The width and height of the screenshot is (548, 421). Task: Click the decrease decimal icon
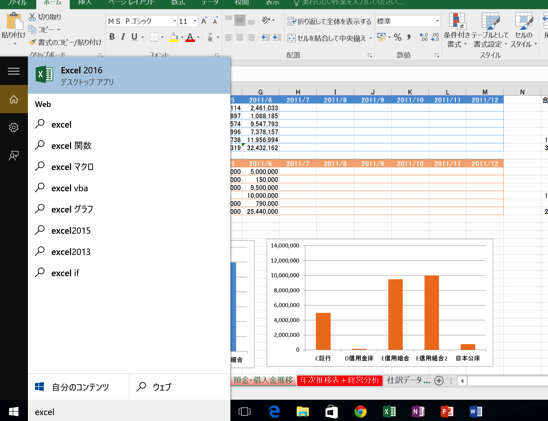tap(435, 37)
